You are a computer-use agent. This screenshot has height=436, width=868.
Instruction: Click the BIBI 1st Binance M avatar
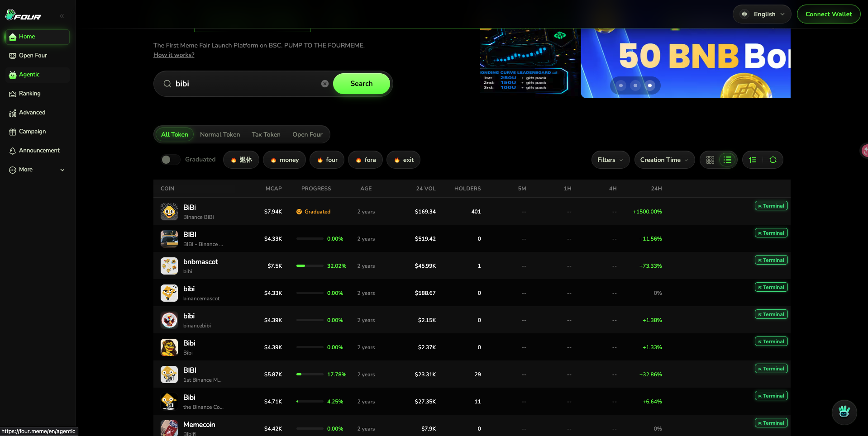click(x=169, y=374)
